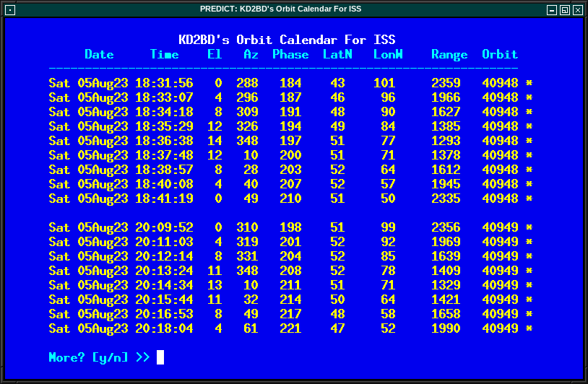Click range value 1990

446,328
